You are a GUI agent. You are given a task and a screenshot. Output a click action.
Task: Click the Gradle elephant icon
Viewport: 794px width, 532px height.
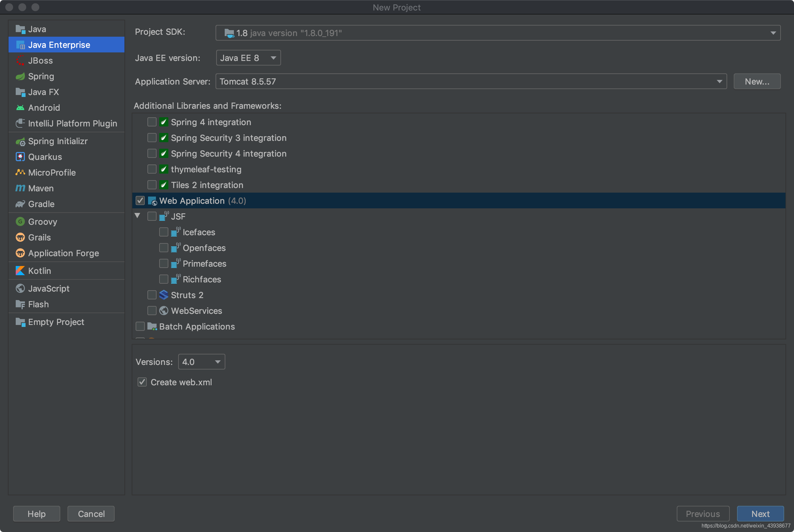pyautogui.click(x=20, y=204)
